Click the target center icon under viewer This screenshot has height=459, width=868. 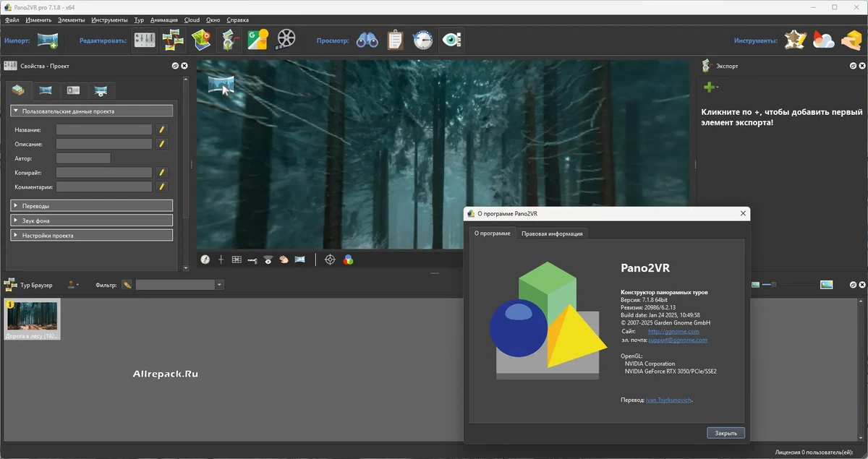(330, 259)
